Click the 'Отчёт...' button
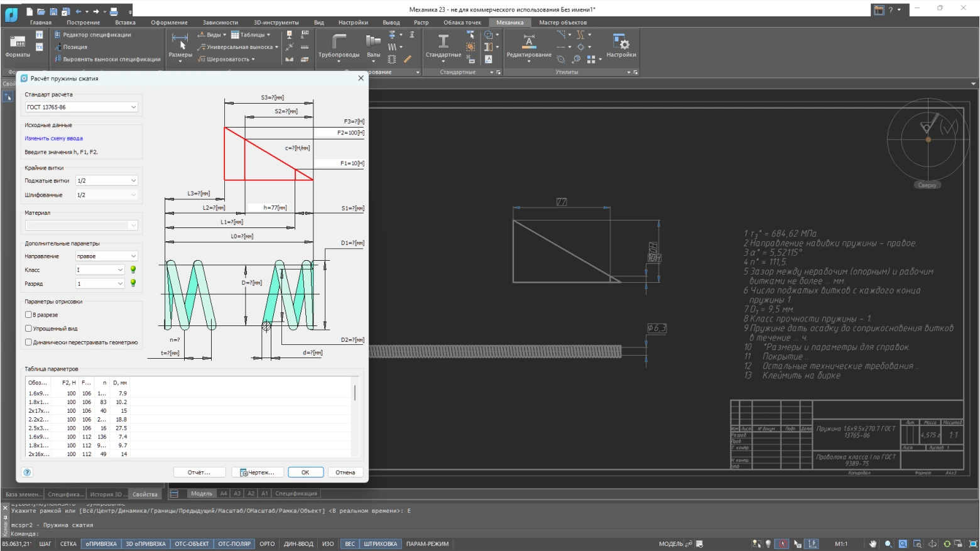This screenshot has width=980, height=551. click(x=199, y=472)
